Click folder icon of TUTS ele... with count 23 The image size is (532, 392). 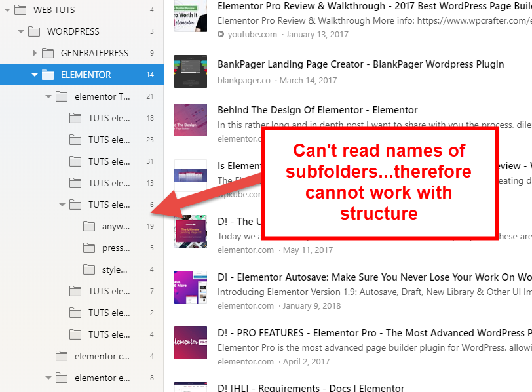coord(75,140)
